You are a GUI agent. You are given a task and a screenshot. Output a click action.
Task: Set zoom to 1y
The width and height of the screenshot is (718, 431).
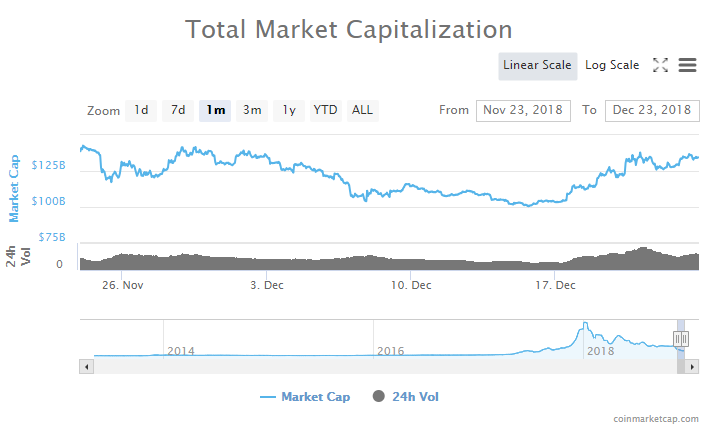coord(288,110)
